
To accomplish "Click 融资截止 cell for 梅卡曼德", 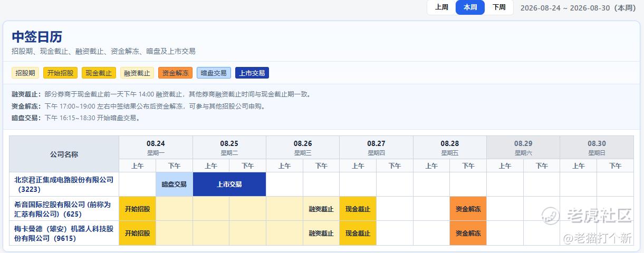I will click(x=321, y=233).
